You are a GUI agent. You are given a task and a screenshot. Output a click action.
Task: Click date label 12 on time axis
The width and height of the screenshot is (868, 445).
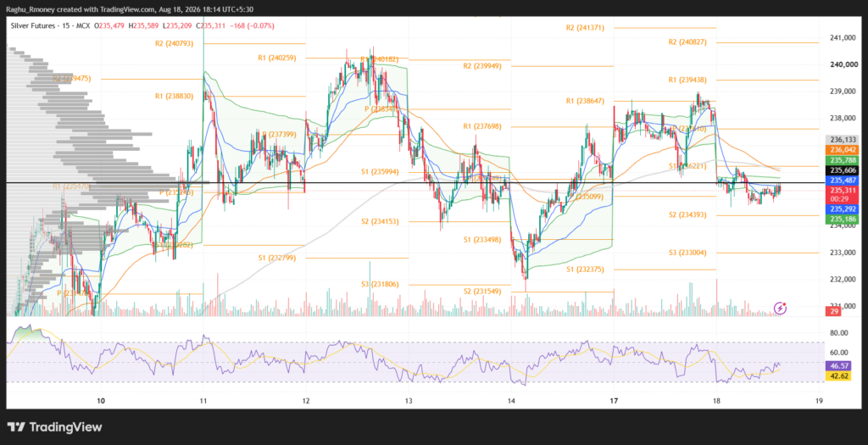[x=306, y=400]
